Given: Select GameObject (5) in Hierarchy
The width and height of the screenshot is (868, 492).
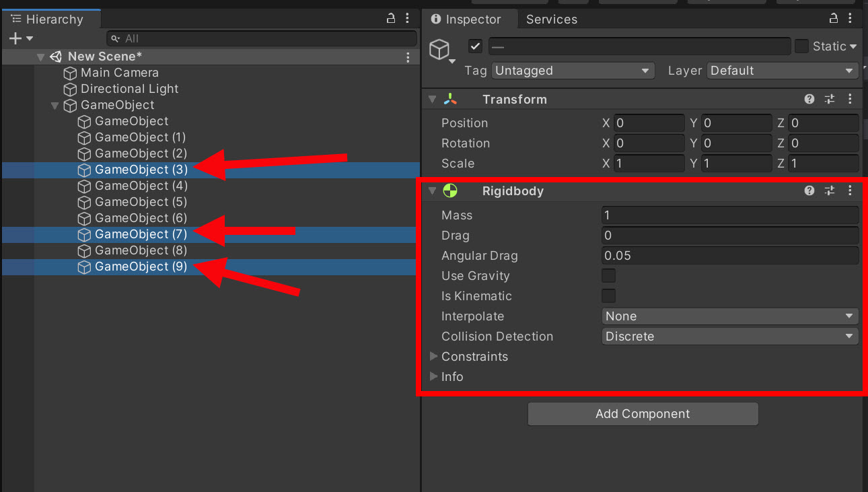Looking at the screenshot, I should click(x=141, y=202).
